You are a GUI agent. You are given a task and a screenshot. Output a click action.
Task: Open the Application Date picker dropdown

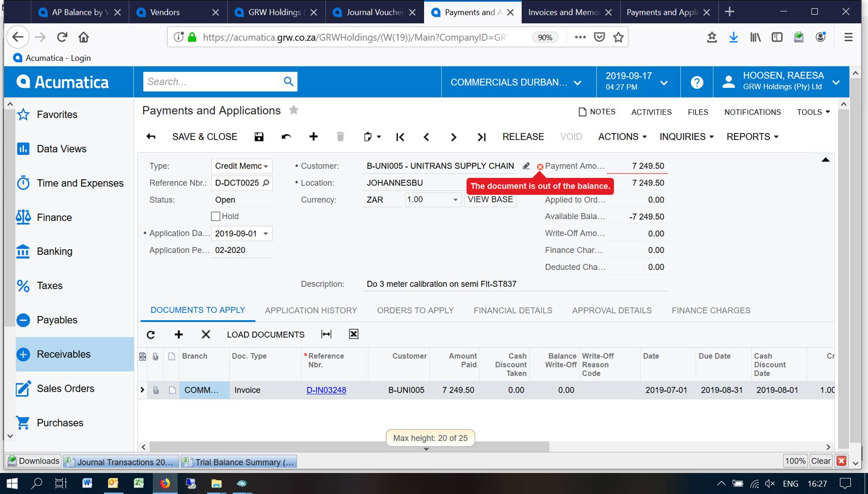coord(266,234)
